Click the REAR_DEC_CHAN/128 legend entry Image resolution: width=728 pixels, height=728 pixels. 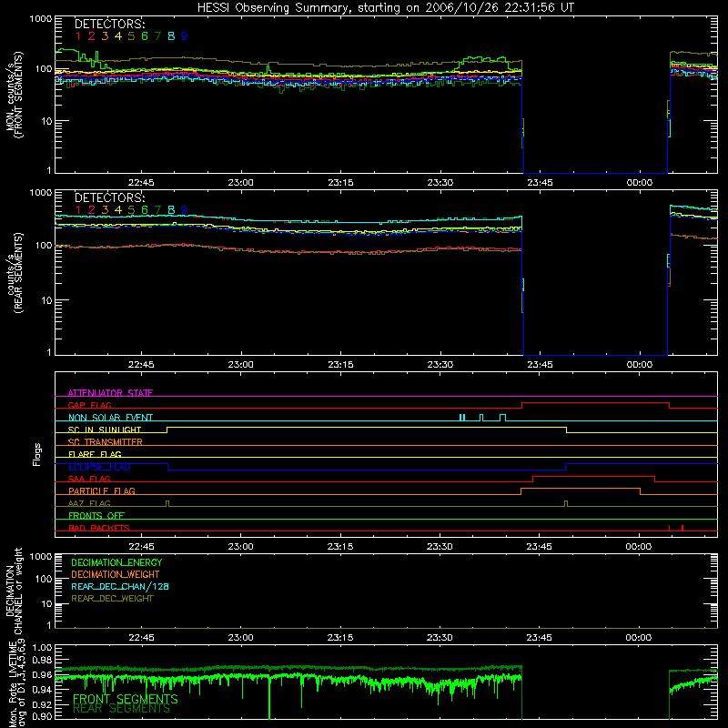pos(120,586)
